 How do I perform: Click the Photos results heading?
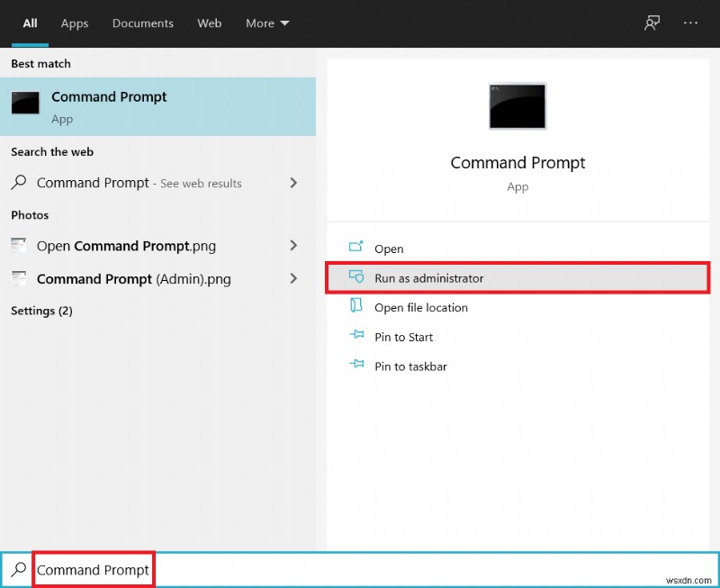click(x=30, y=215)
